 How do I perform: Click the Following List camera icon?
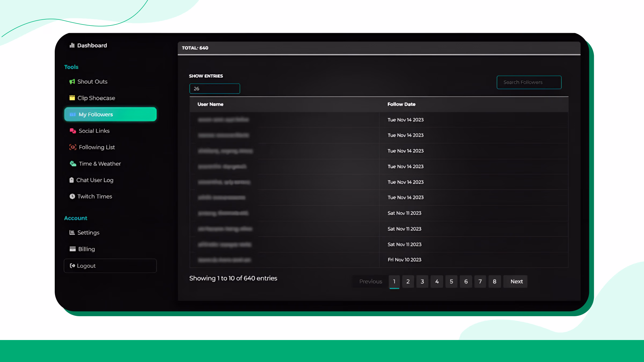73,147
